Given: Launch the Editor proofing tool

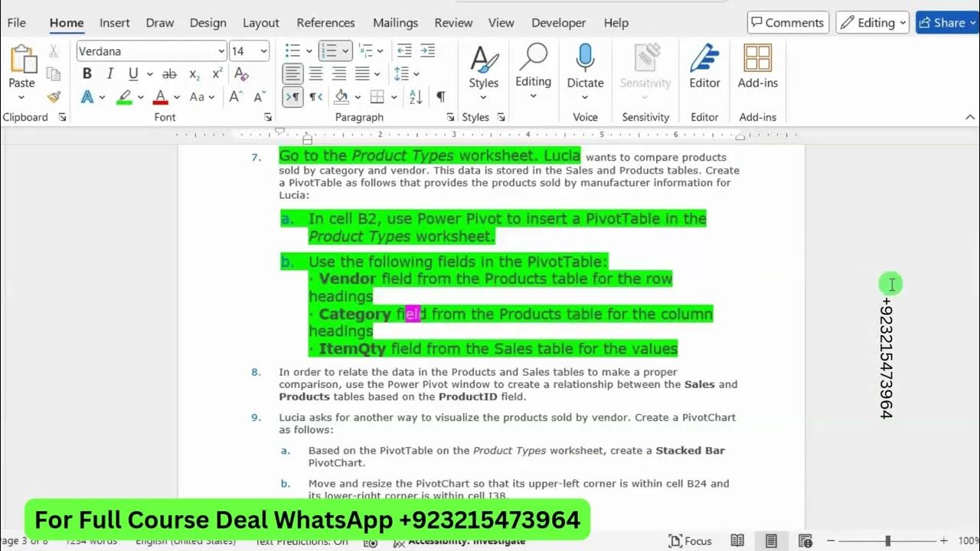Looking at the screenshot, I should [704, 67].
